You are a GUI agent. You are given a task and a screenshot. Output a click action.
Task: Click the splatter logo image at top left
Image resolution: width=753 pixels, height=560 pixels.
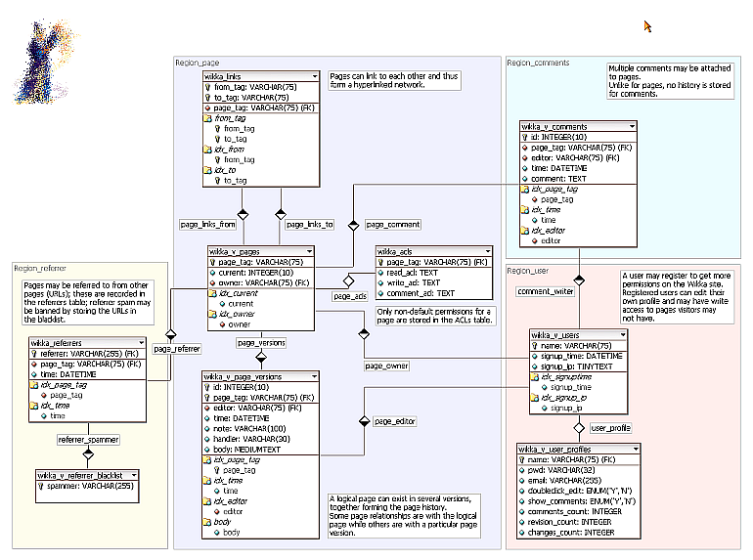point(45,62)
